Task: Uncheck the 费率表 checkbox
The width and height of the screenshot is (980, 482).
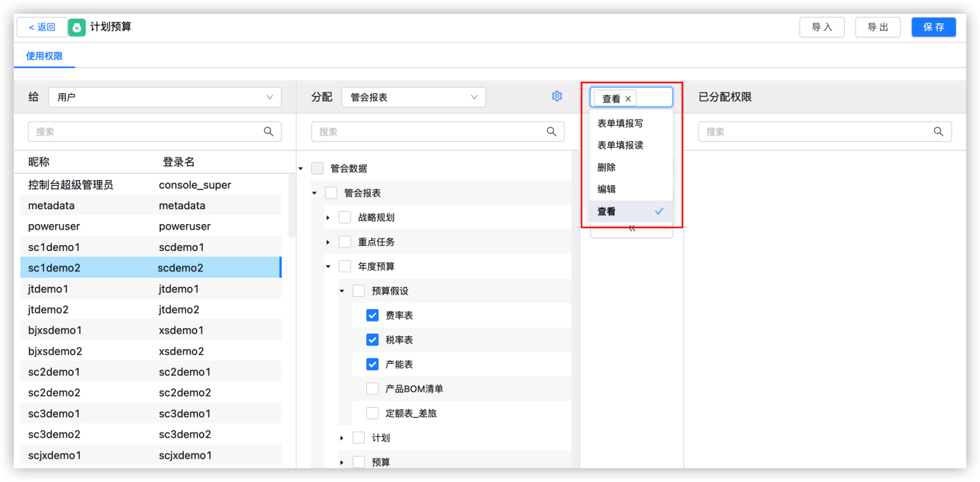Action: point(373,315)
